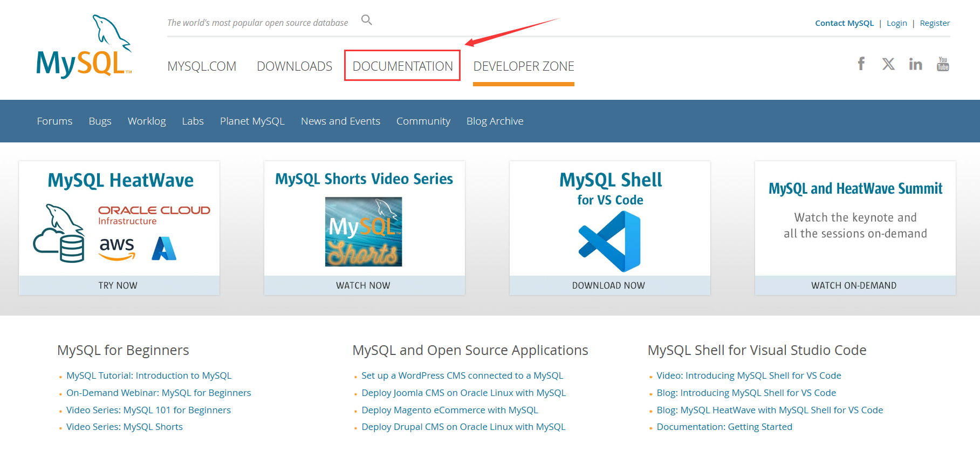Open the DOWNLOADS menu item
Viewport: 980px width, 451px height.
click(x=294, y=66)
